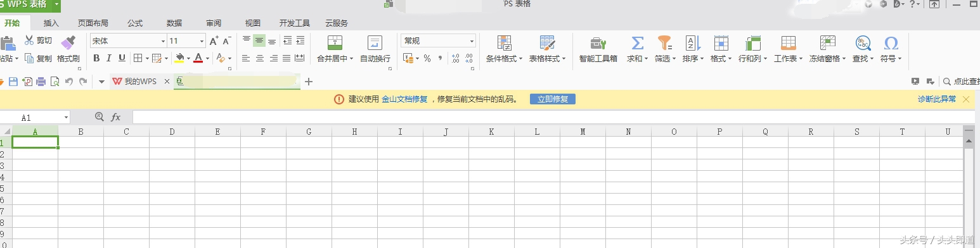Expand the borders dropdown arrow

(x=147, y=58)
